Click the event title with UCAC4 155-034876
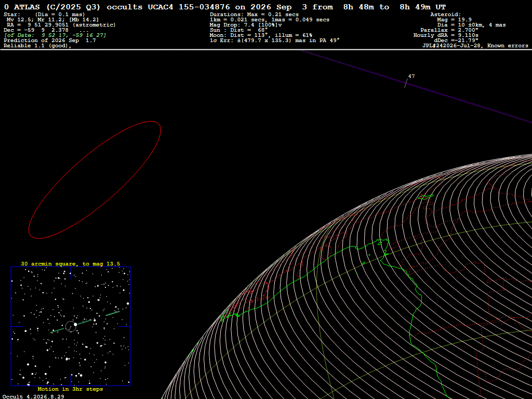532x399 pixels. (224, 7)
